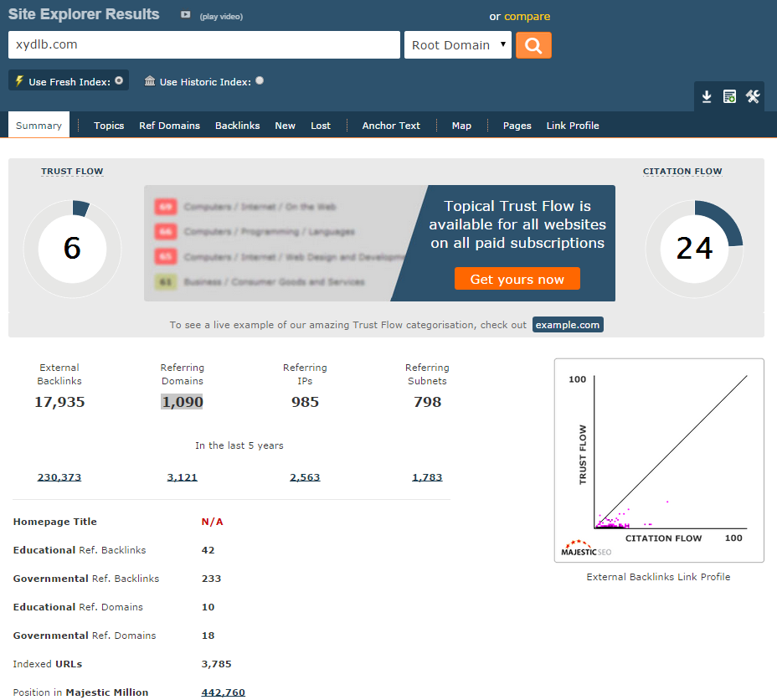Click the 17,935 External Backlinks value
The height and width of the screenshot is (700, 777).
(x=59, y=402)
